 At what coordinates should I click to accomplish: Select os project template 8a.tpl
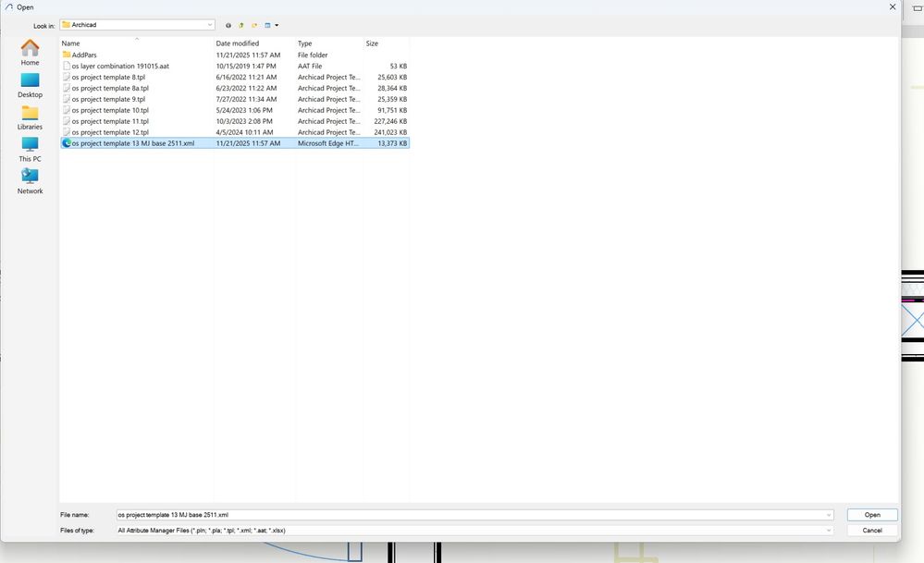(x=110, y=89)
